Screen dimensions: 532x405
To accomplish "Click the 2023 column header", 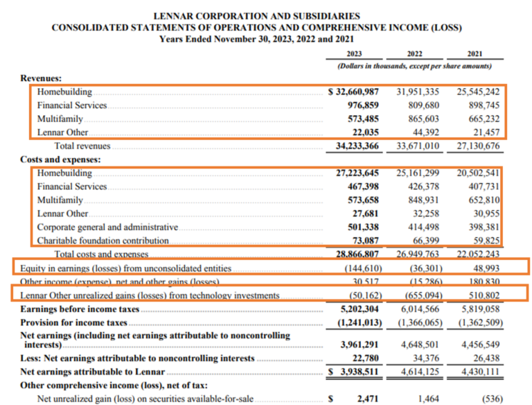I will [x=355, y=53].
